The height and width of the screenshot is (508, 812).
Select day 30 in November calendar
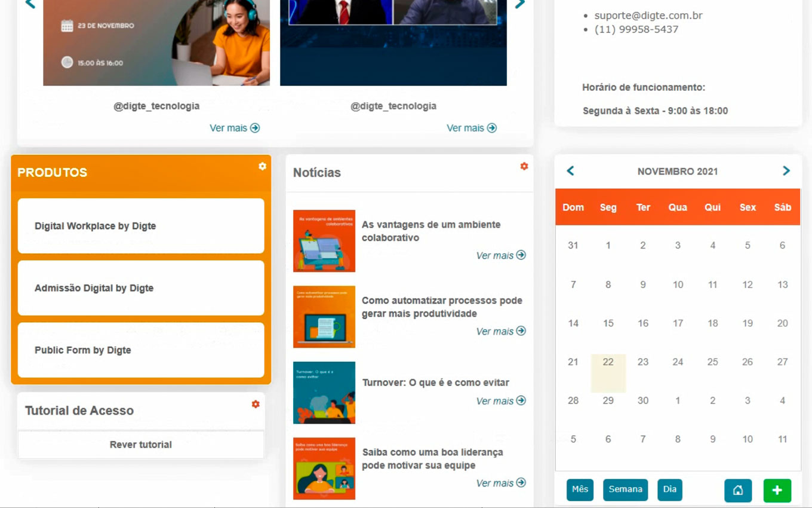pyautogui.click(x=643, y=400)
